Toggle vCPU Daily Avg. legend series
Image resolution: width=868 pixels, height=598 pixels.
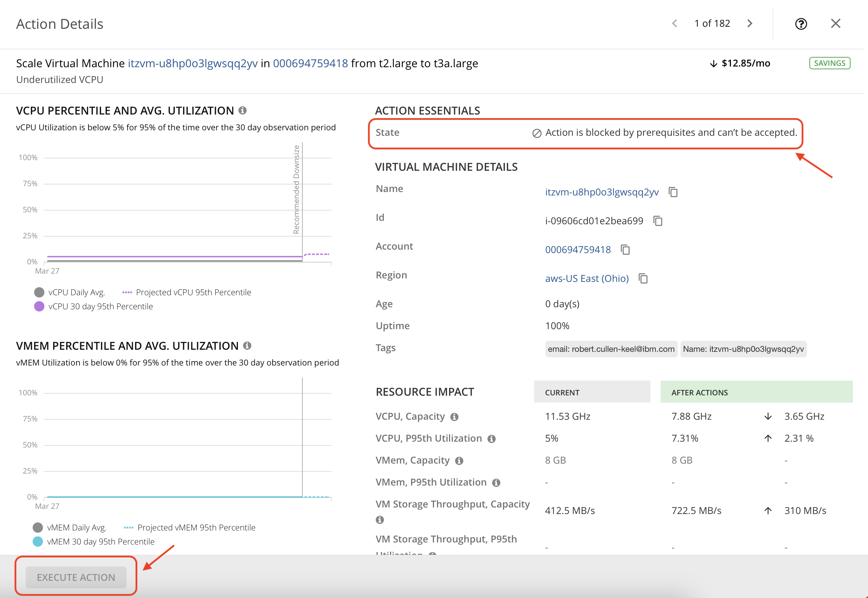[70, 292]
